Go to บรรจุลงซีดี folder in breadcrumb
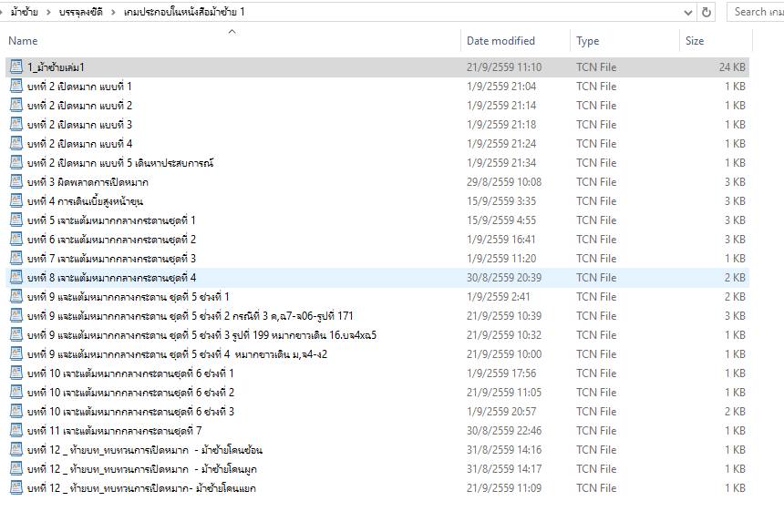The image size is (784, 532). pos(80,12)
